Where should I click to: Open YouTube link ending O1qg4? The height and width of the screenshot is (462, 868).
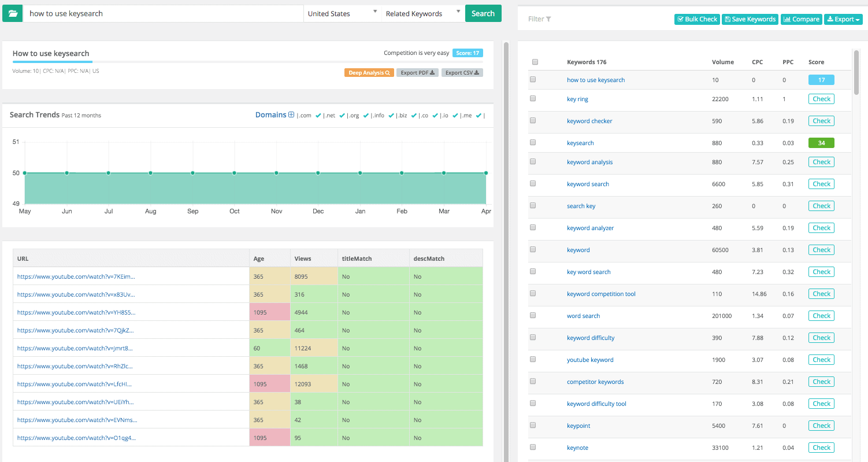[x=76, y=438]
